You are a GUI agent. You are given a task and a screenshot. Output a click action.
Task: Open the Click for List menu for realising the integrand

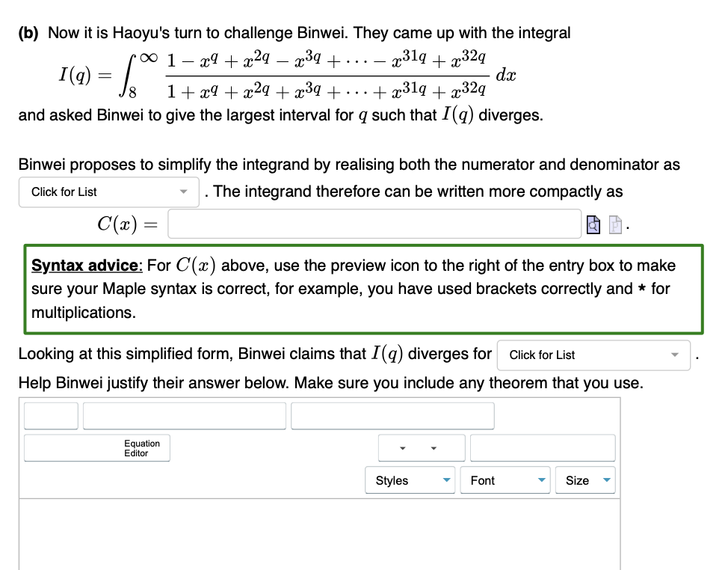(x=108, y=191)
